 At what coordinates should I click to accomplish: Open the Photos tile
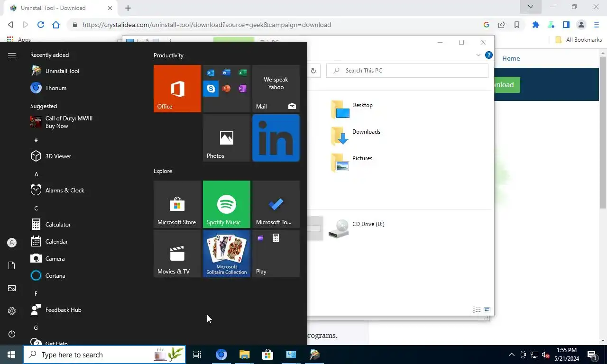227,138
